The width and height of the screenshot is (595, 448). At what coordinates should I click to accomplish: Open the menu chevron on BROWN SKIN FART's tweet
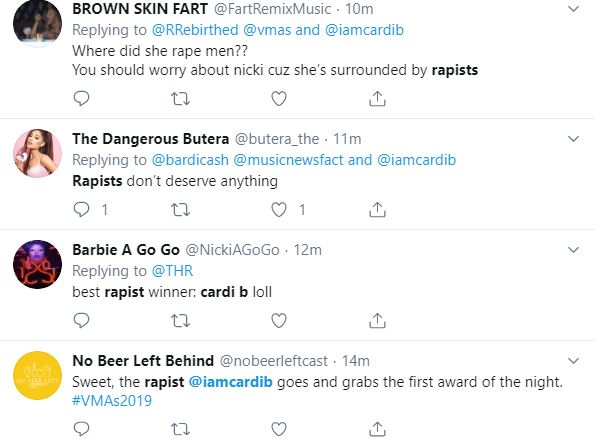click(x=573, y=9)
